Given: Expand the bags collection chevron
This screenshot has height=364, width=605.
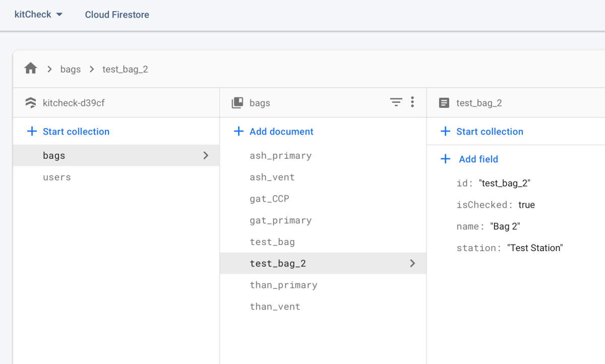Looking at the screenshot, I should (x=206, y=155).
